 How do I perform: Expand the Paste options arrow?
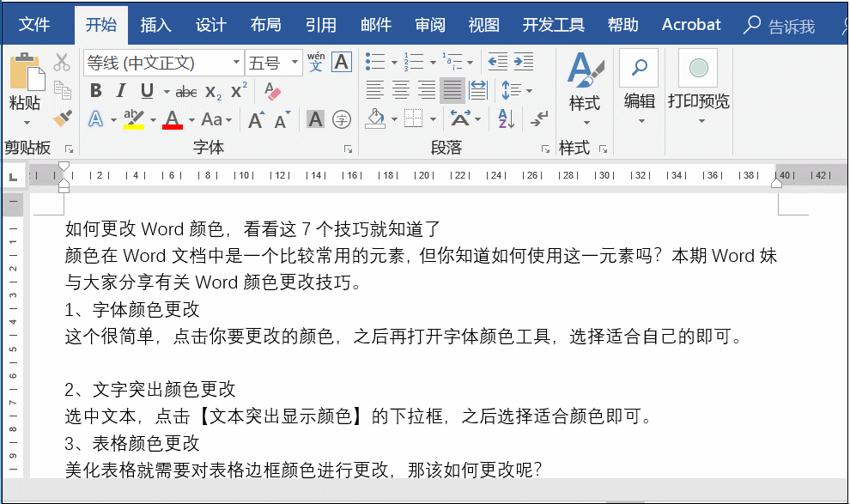click(x=26, y=123)
